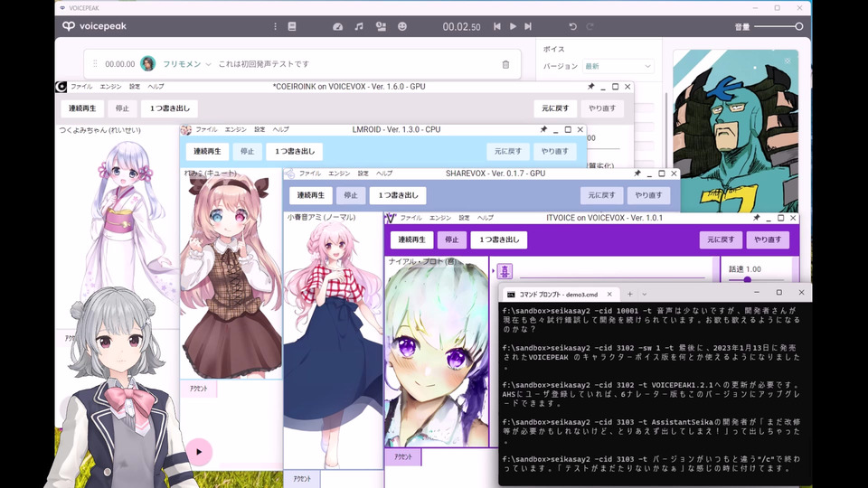Select アクセント tab in ITVOICE window

403,456
